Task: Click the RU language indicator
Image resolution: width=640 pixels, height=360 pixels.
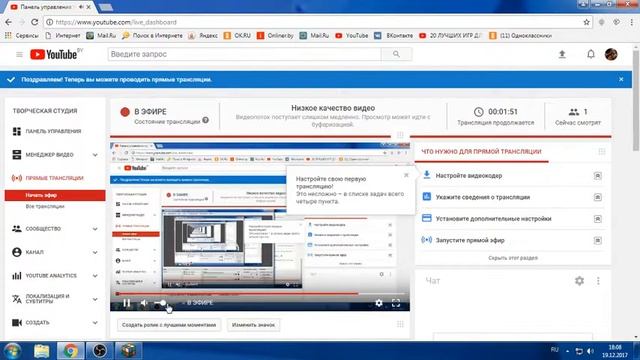Action: pyautogui.click(x=554, y=350)
